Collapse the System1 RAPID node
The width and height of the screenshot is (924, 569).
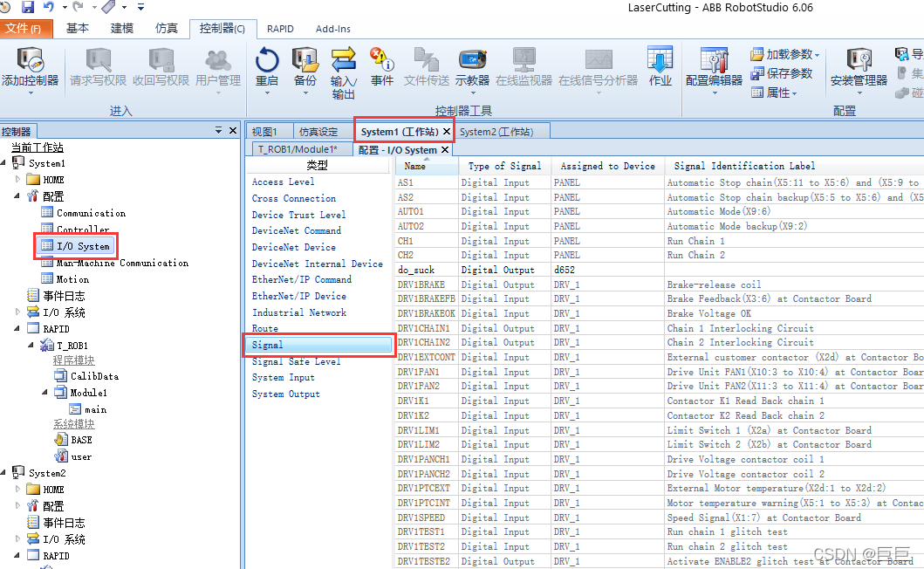17,328
